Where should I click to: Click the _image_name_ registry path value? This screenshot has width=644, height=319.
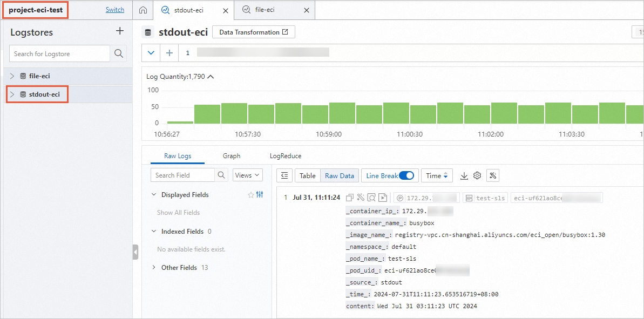500,235
